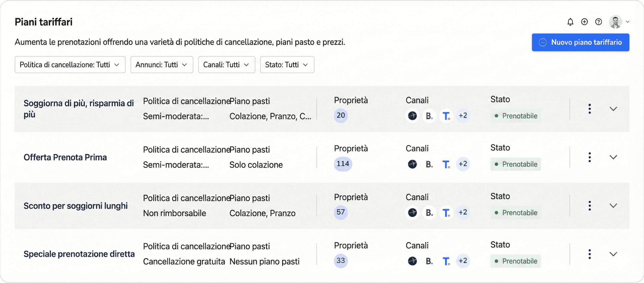The height and width of the screenshot is (283, 644).
Task: Open Politica di cancellazione filter dropdown
Action: point(70,65)
